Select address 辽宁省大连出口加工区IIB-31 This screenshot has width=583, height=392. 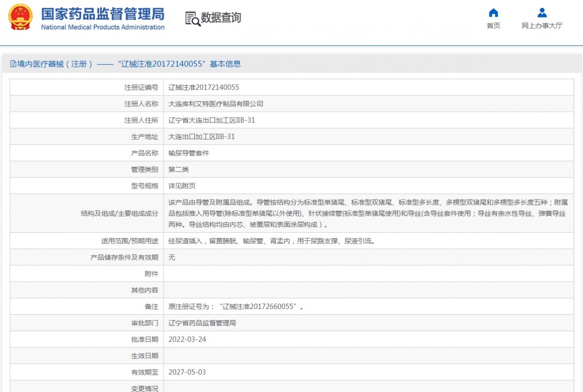pyautogui.click(x=211, y=120)
